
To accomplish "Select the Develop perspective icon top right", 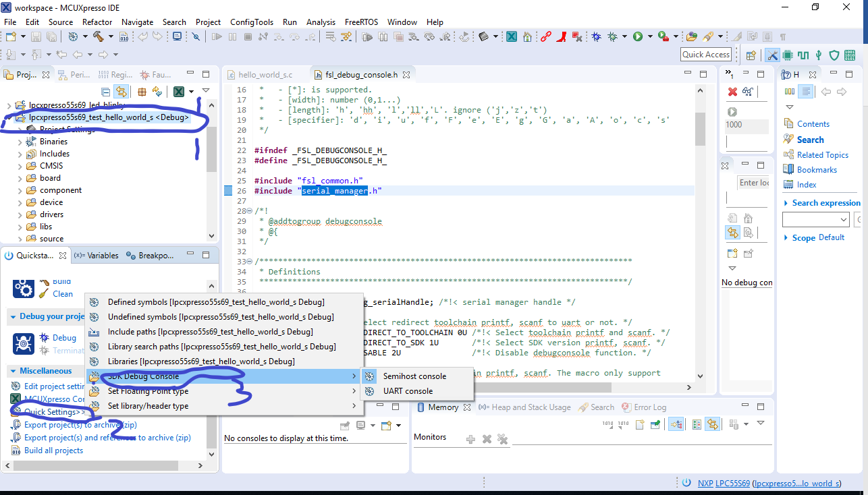I will [772, 54].
